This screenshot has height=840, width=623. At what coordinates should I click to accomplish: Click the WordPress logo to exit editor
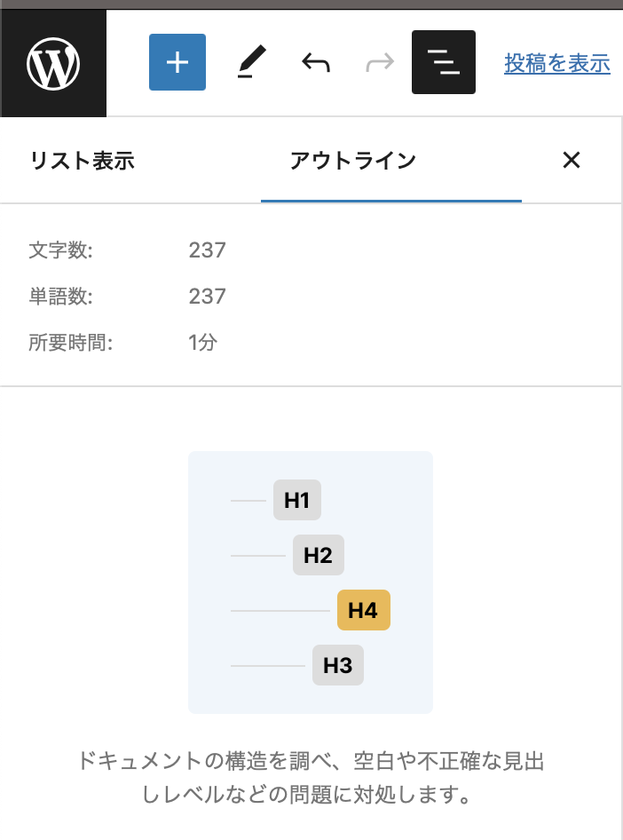coord(53,63)
